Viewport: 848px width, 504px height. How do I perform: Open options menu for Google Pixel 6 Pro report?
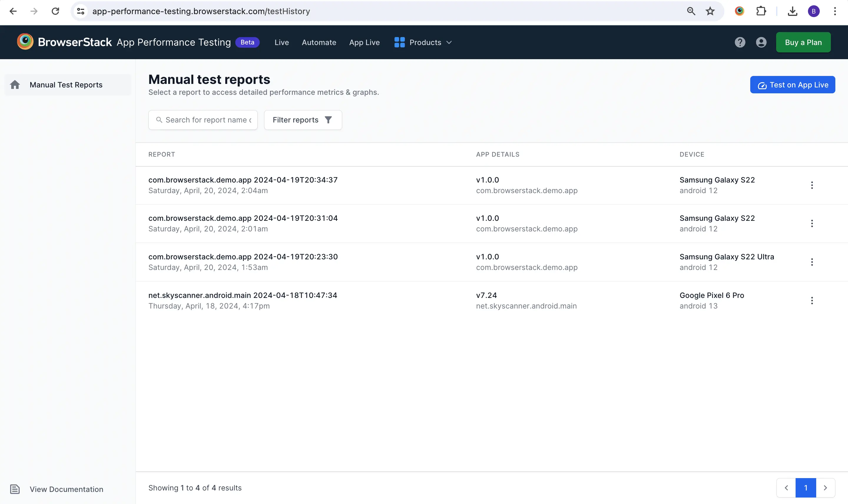click(x=812, y=301)
